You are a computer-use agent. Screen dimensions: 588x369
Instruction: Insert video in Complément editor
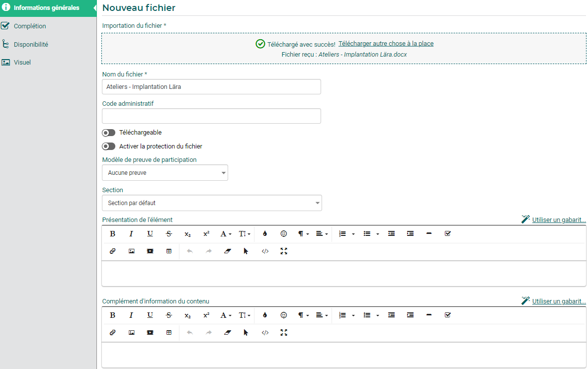point(150,333)
